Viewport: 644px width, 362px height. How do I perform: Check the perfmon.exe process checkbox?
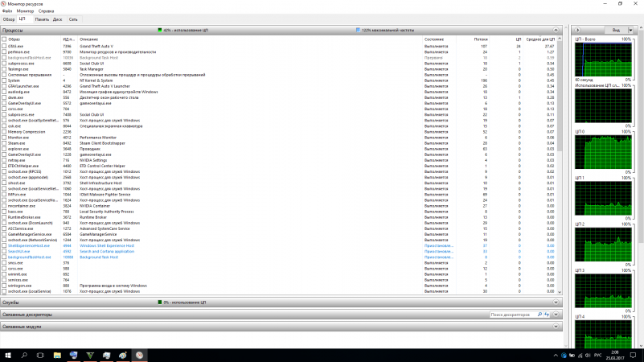[4, 52]
